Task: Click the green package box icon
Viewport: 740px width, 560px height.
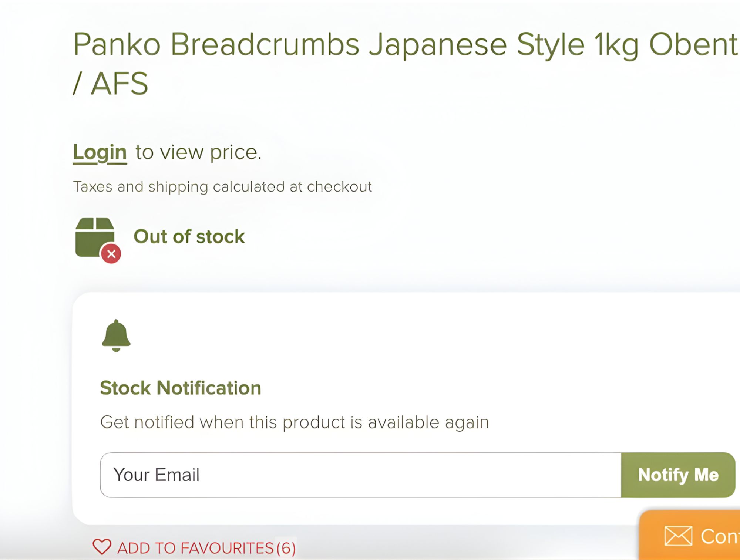Action: tap(94, 237)
